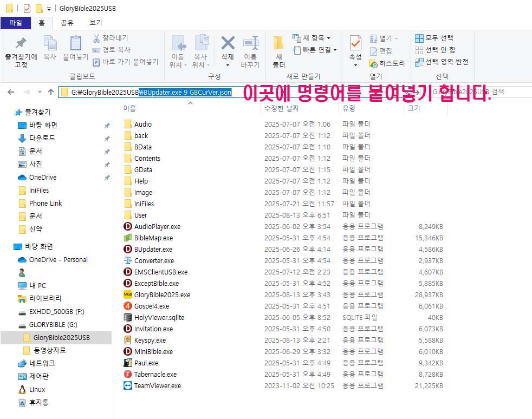Screen dimensions: 532x419
Task: Open the Open (열기) dropdown
Action: coord(384,38)
